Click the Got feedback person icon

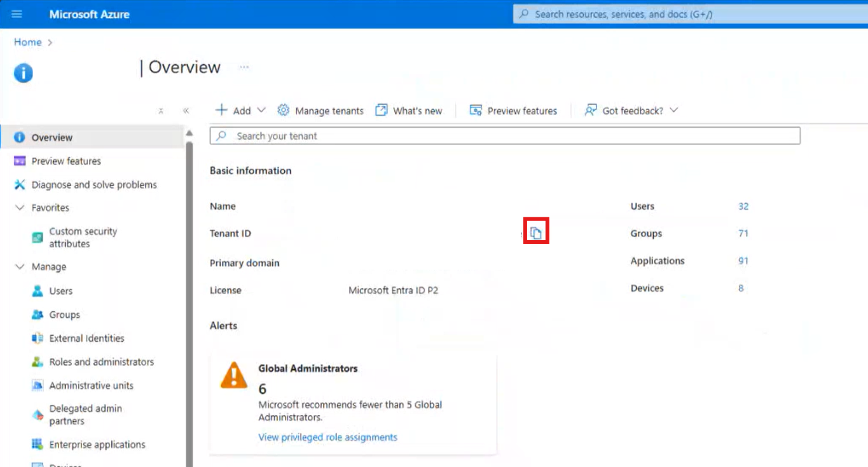(x=591, y=110)
